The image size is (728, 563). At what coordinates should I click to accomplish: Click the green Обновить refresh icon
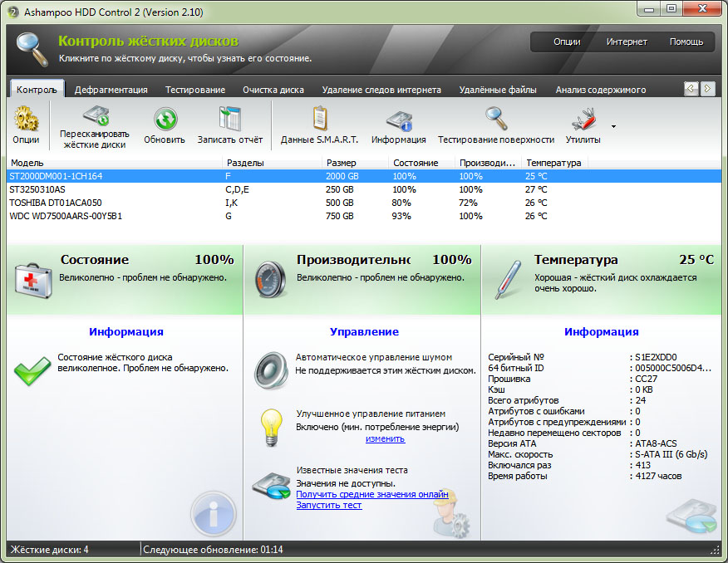[x=165, y=120]
